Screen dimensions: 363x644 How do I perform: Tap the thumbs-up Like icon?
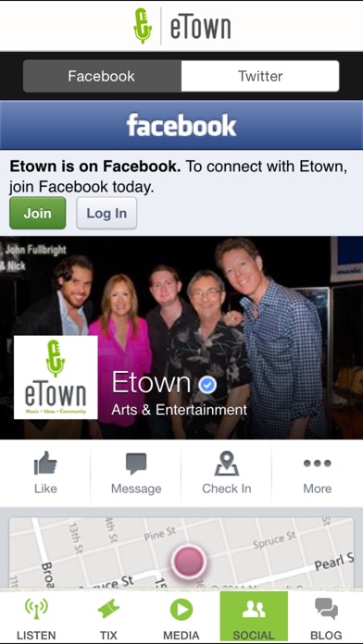[x=45, y=464]
